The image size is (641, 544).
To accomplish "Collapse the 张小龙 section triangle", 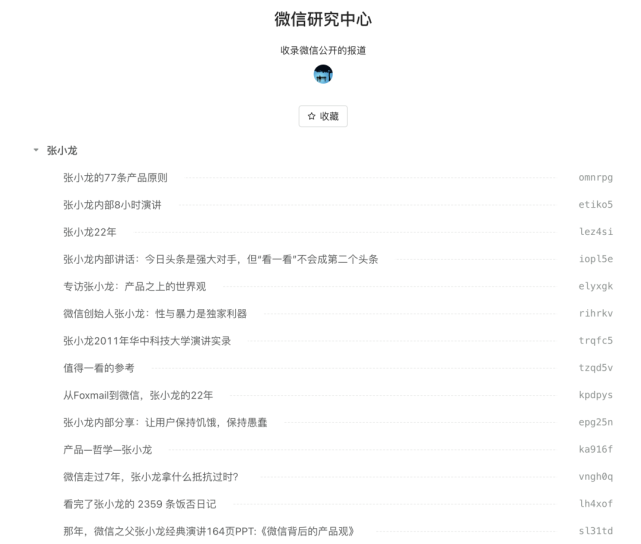I will pos(36,150).
